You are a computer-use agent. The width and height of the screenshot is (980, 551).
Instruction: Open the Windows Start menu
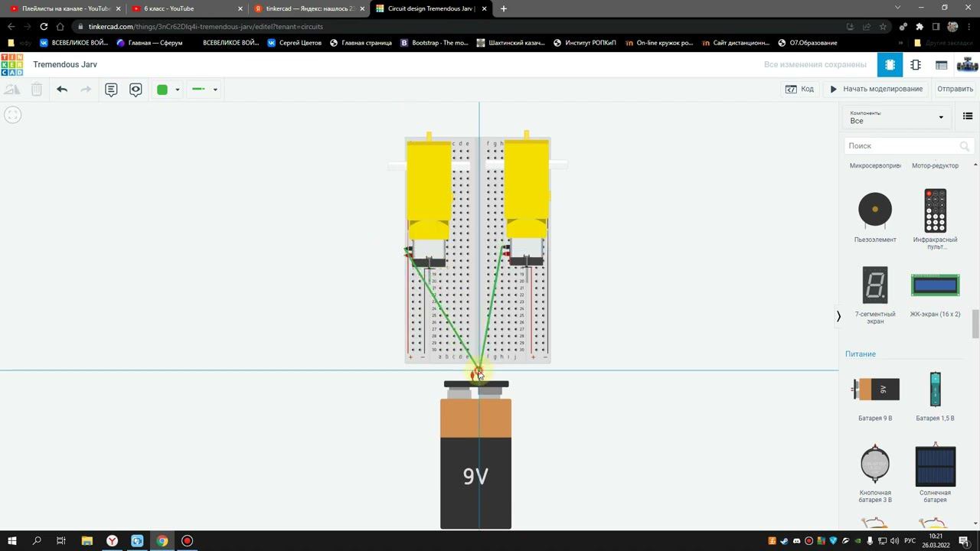tap(12, 541)
